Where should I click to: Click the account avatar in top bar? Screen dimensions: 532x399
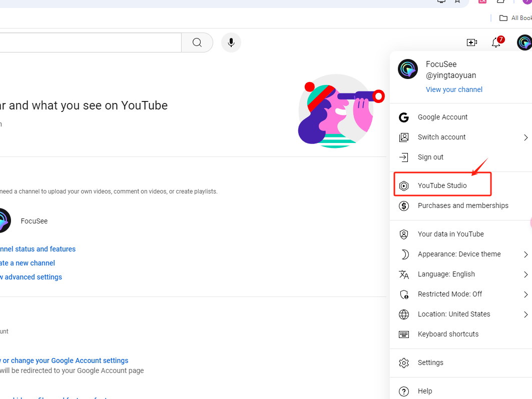click(x=524, y=42)
